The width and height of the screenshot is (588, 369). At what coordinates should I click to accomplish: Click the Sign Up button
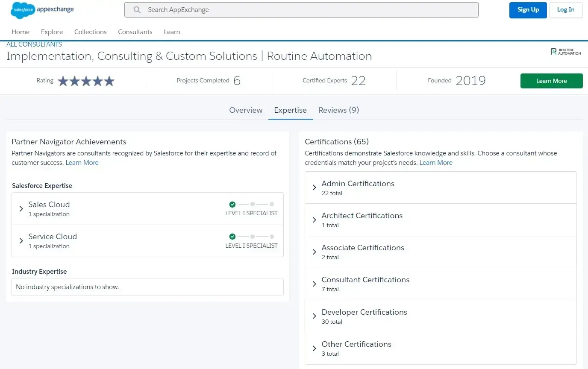528,10
